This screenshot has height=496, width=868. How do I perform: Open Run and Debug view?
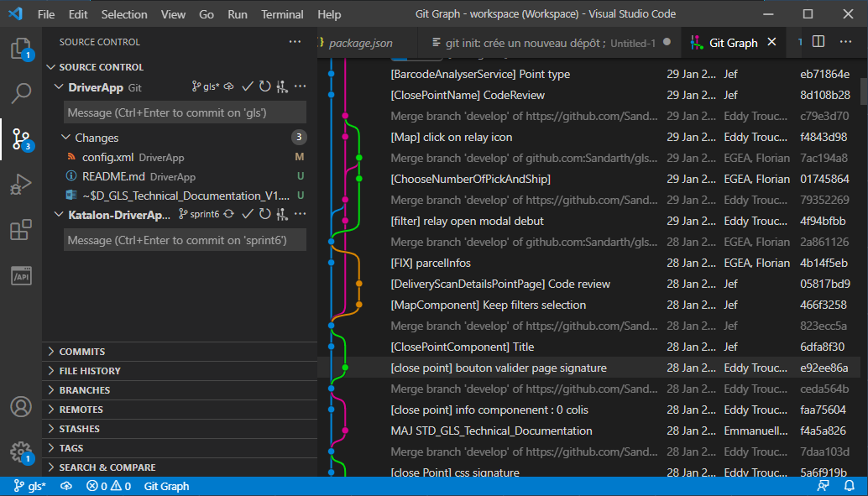click(21, 185)
